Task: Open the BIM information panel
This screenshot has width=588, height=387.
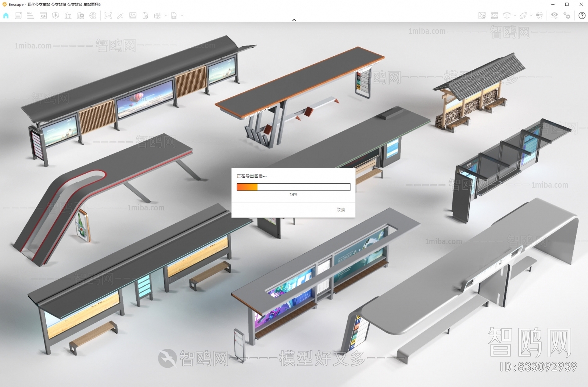Action: [x=31, y=15]
